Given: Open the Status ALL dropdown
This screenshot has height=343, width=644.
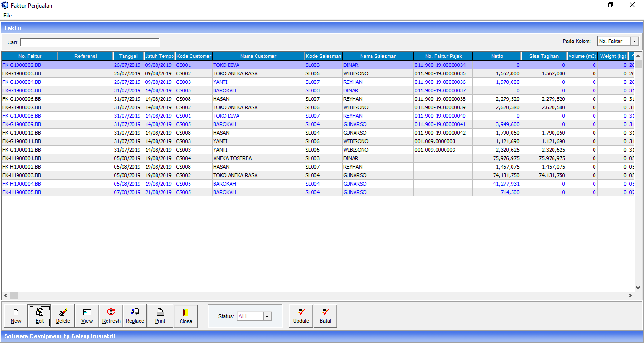Looking at the screenshot, I should pos(267,317).
